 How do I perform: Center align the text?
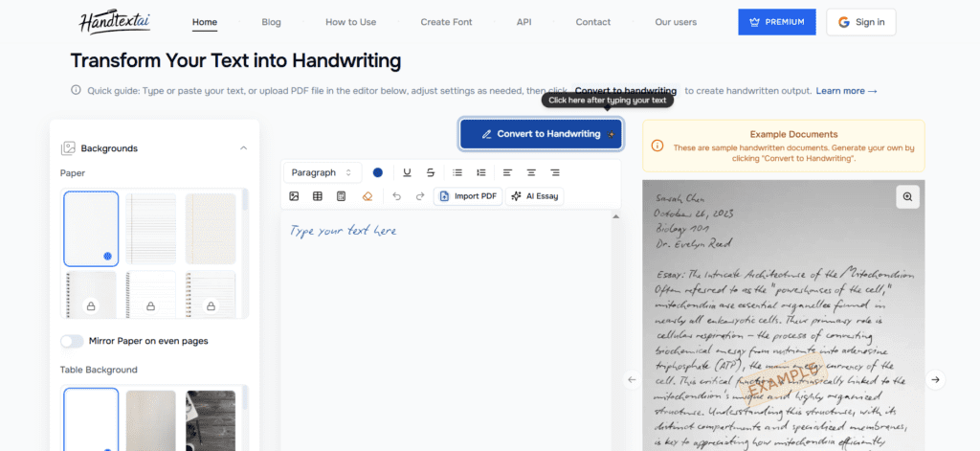click(x=531, y=172)
